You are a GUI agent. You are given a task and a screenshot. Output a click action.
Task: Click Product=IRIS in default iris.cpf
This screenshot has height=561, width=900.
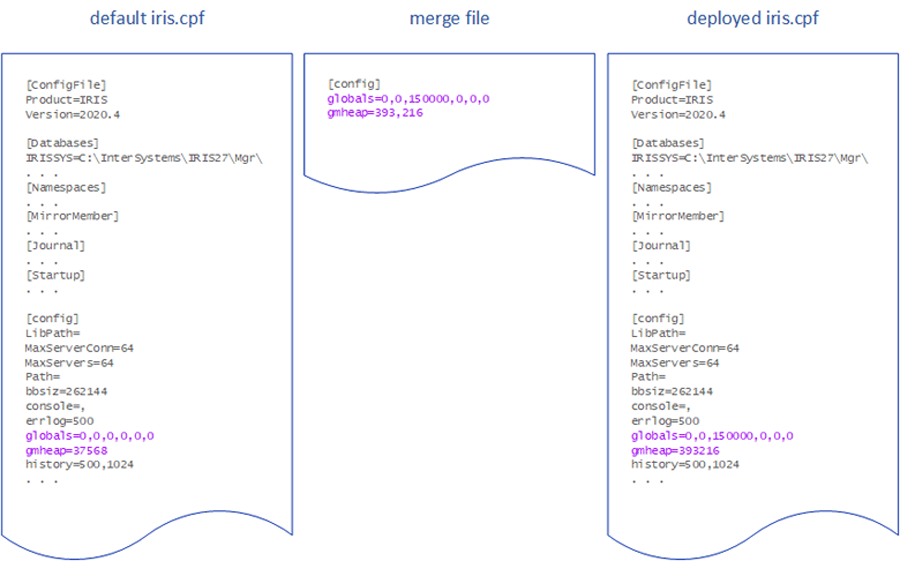66,100
